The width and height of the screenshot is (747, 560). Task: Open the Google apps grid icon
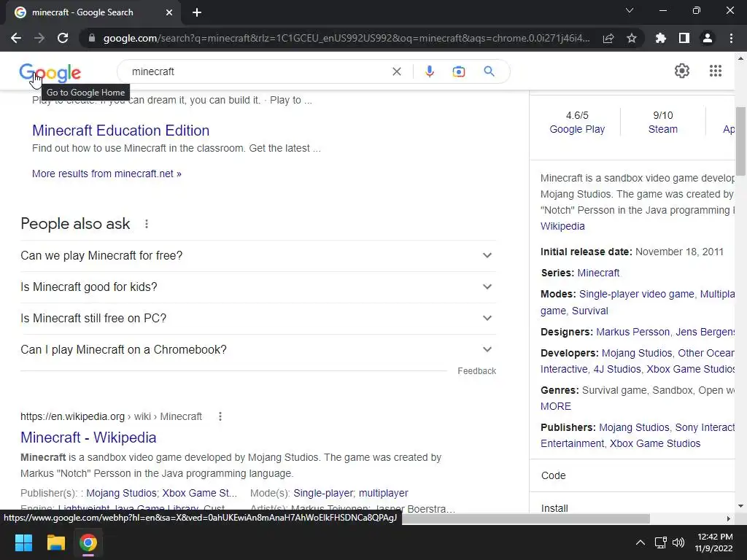click(x=715, y=71)
